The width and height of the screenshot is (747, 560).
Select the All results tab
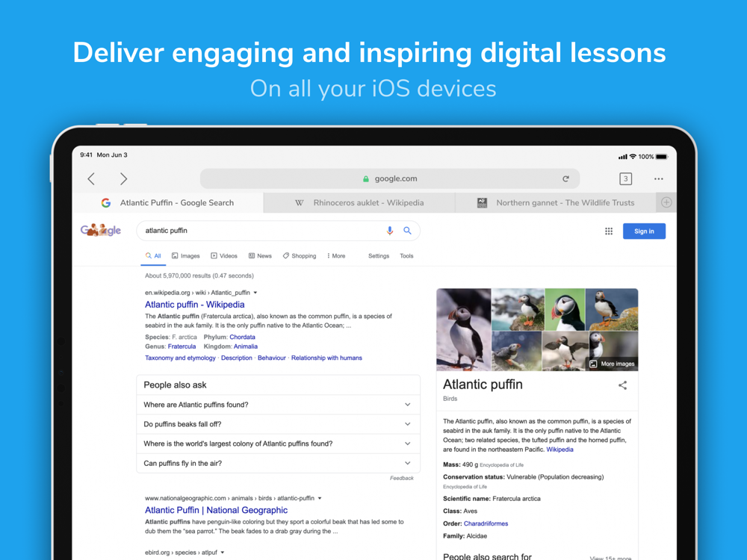153,256
